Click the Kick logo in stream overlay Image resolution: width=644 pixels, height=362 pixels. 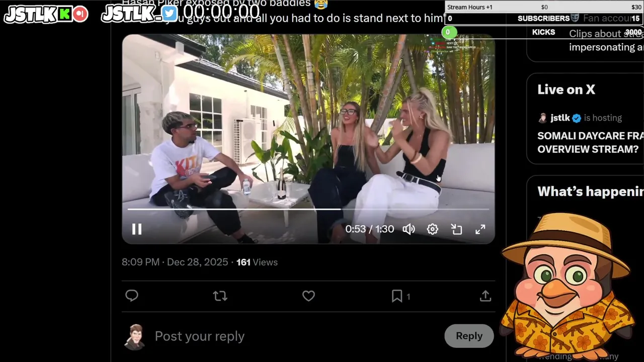[x=64, y=14]
